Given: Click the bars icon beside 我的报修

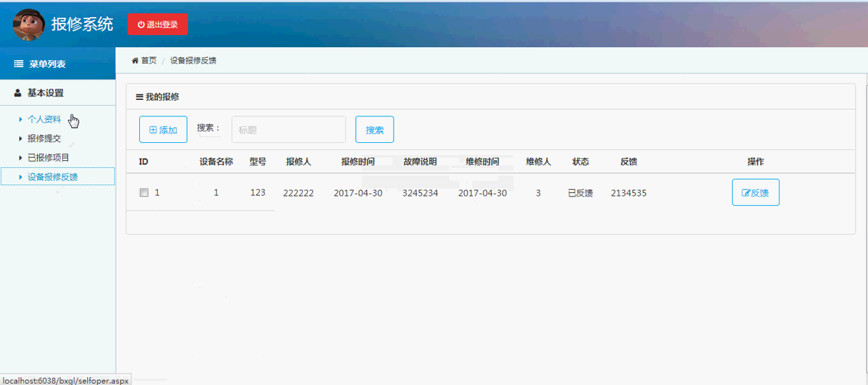Looking at the screenshot, I should (x=139, y=96).
